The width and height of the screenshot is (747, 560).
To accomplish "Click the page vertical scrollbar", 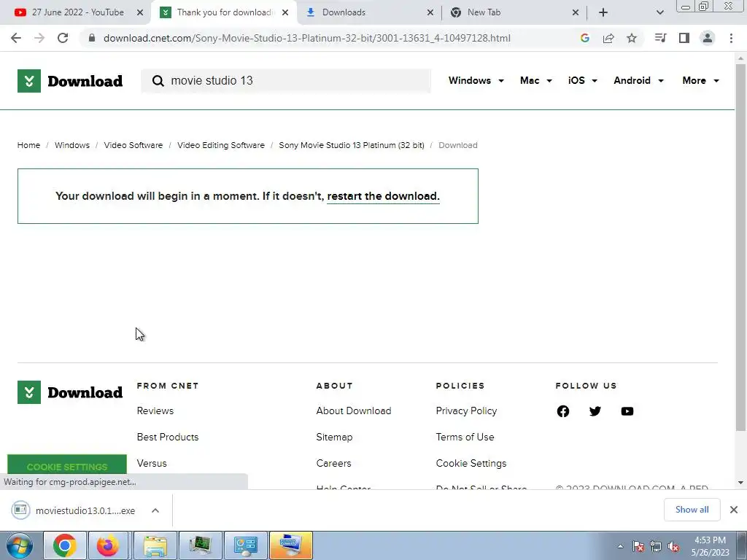I will pyautogui.click(x=740, y=247).
